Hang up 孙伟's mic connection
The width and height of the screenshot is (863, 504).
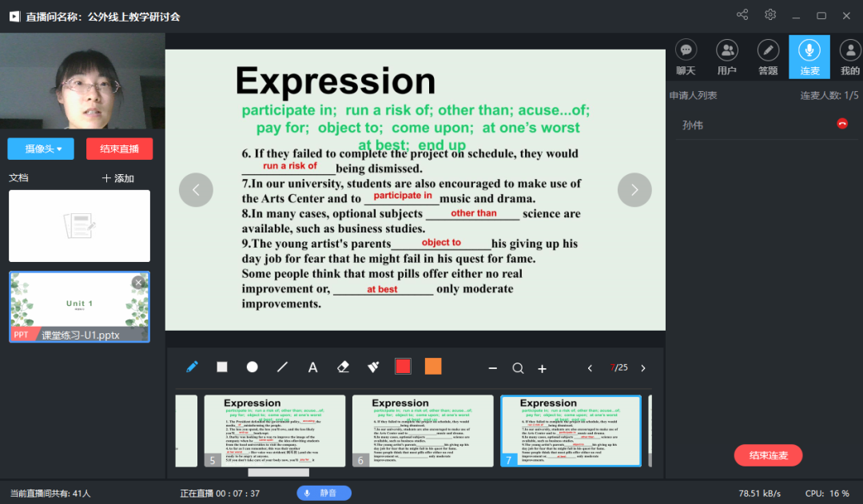pyautogui.click(x=841, y=124)
